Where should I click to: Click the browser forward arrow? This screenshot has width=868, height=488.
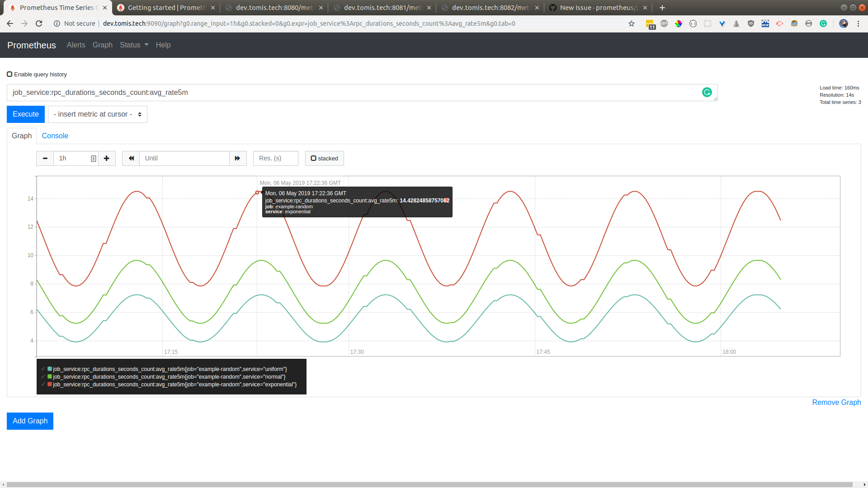[x=24, y=23]
